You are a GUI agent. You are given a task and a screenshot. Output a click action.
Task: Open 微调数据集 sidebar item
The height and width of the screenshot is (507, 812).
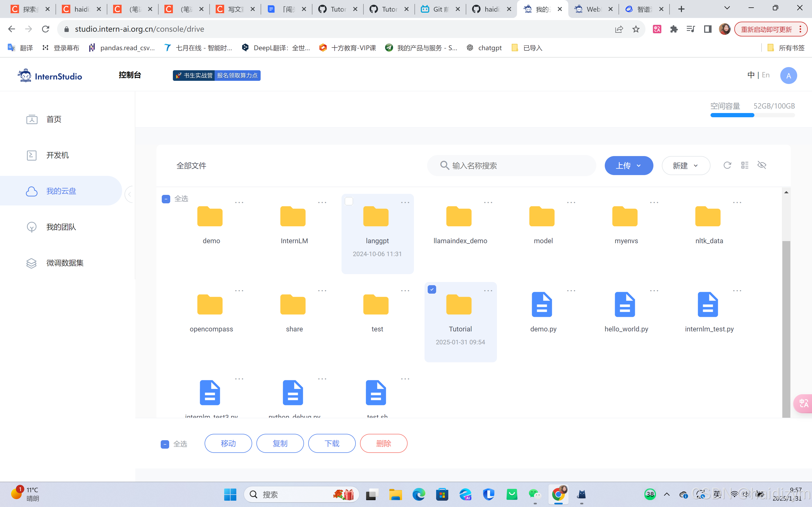tap(65, 263)
